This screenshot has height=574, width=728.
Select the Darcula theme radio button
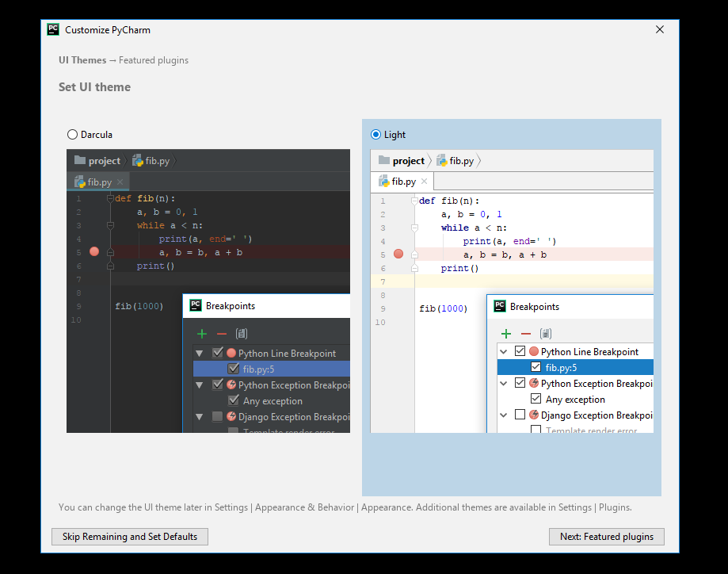click(x=72, y=135)
